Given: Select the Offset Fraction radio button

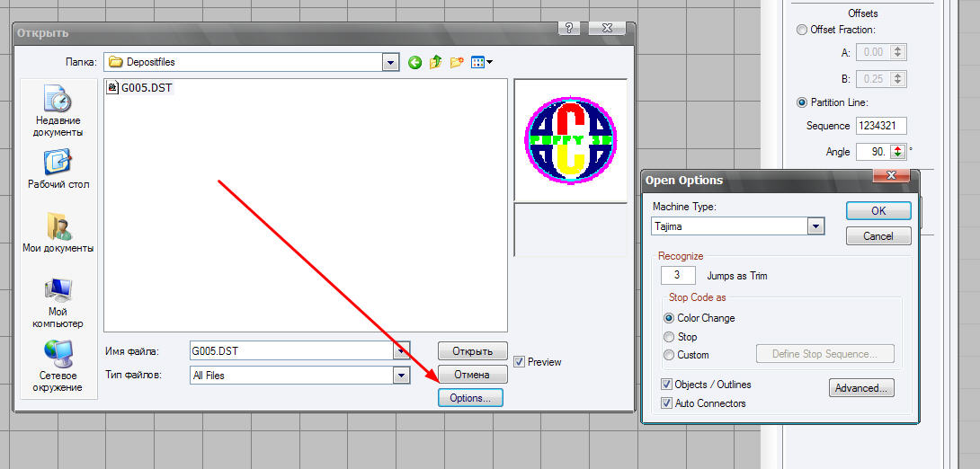Looking at the screenshot, I should pos(802,30).
